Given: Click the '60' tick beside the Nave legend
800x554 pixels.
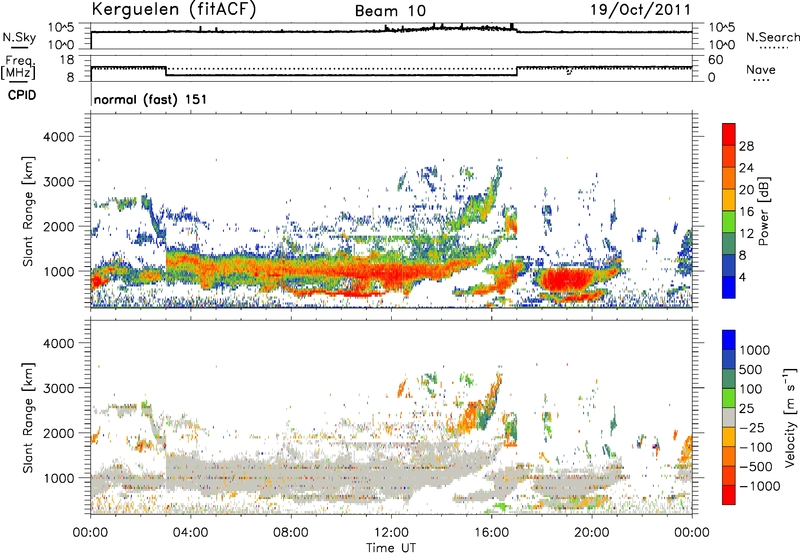Looking at the screenshot, I should tap(715, 60).
